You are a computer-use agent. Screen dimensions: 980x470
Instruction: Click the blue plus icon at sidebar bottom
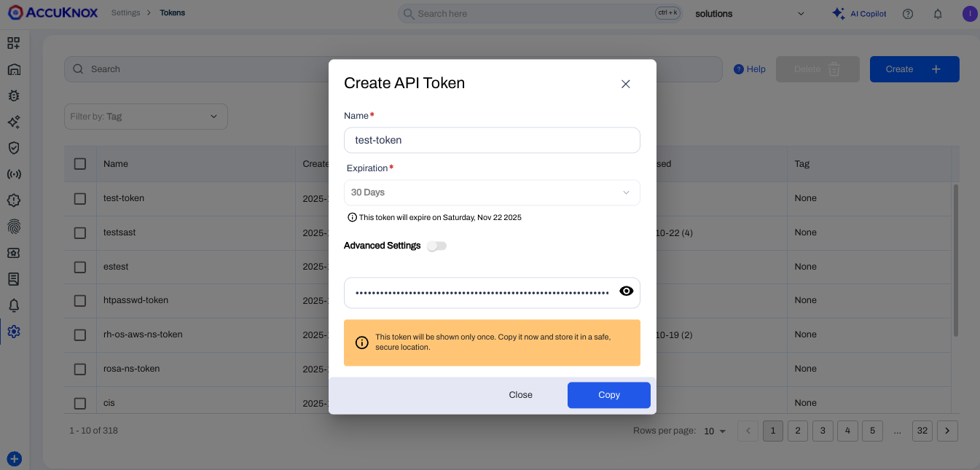pos(15,459)
